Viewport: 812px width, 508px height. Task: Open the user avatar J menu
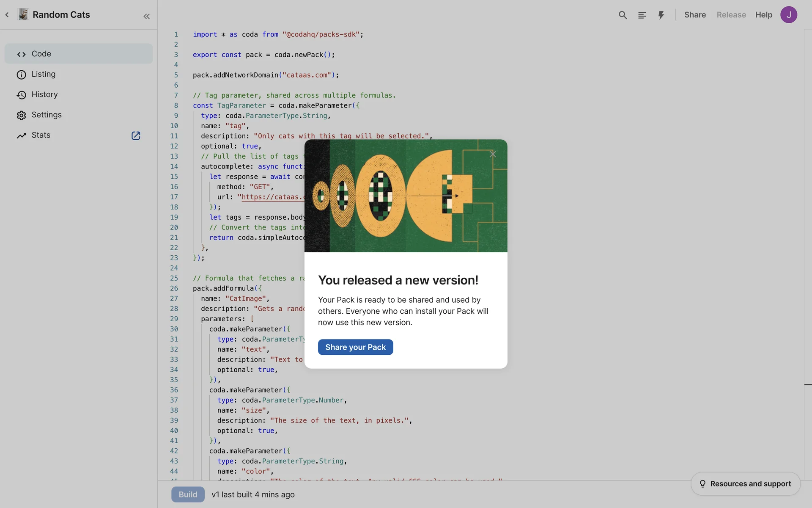point(788,15)
